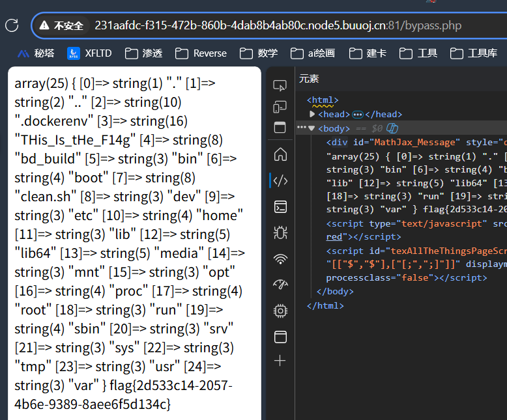Click the ".dockerenv" entry in page output

(54, 121)
